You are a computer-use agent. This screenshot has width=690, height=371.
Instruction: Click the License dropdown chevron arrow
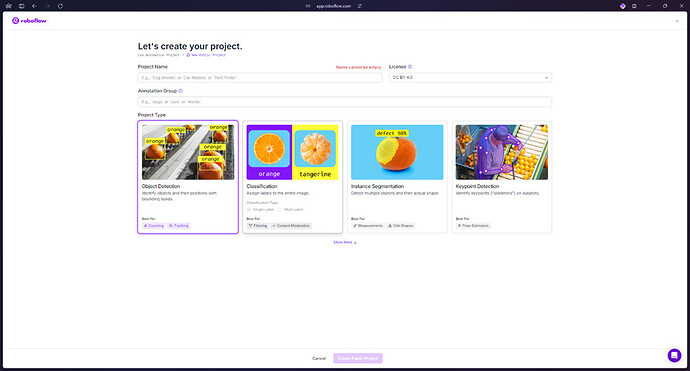tap(546, 78)
